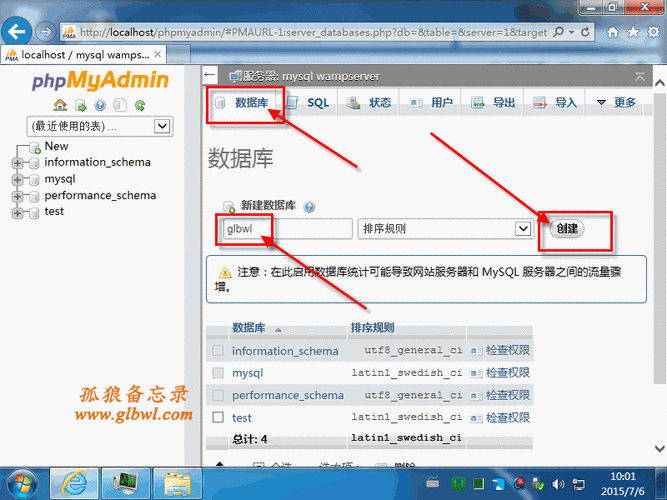The height and width of the screenshot is (500, 667).
Task: Switch to the SQL tab
Action: pyautogui.click(x=310, y=103)
